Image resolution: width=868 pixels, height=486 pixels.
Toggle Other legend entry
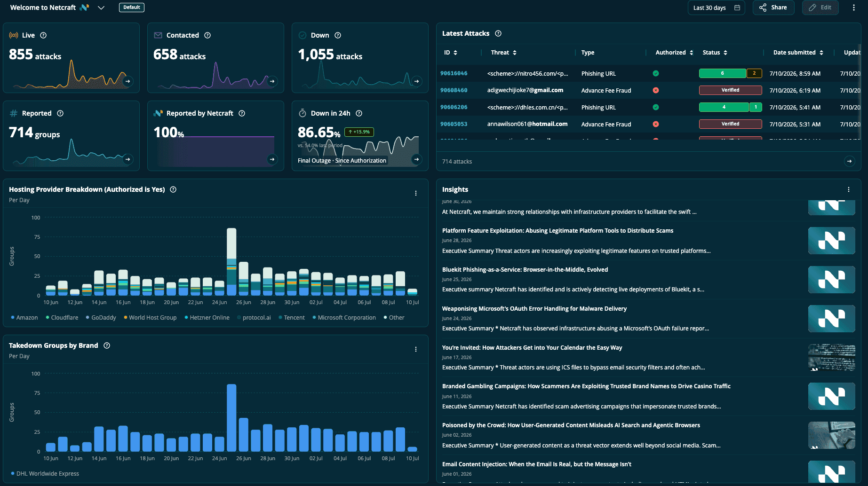click(394, 318)
